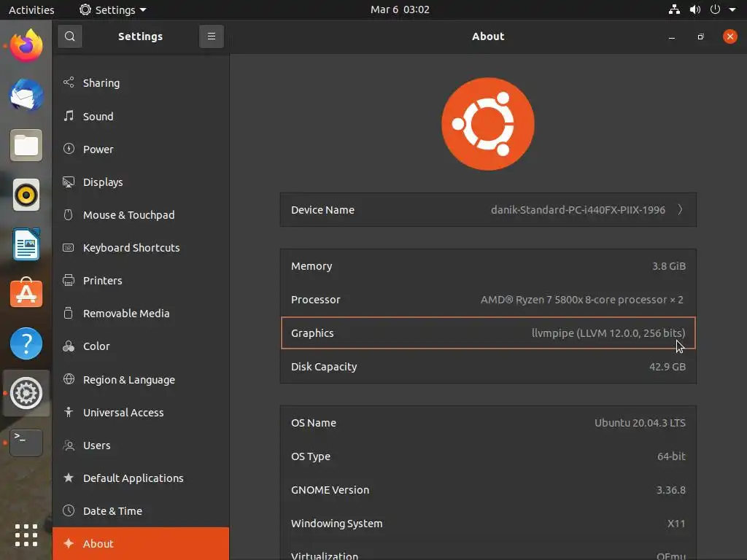Show Applications grid in the dock
Screen dimensions: 747x560
point(26,535)
